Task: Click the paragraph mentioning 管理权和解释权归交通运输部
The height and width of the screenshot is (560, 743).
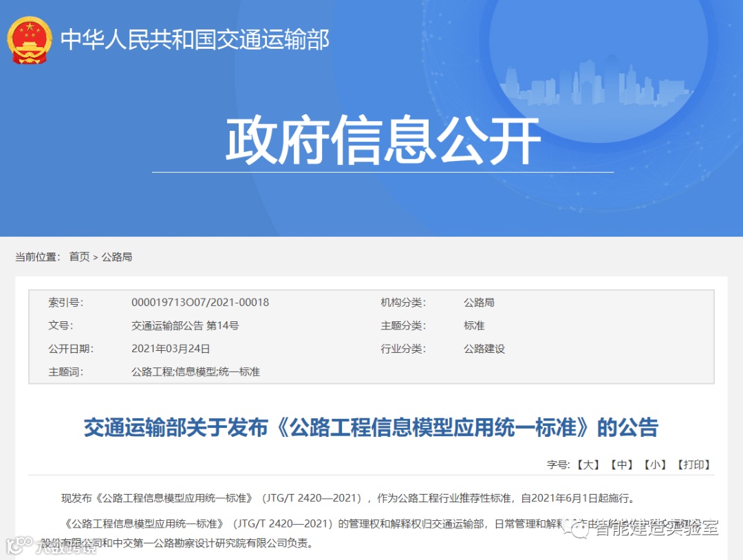Action: coord(371,533)
